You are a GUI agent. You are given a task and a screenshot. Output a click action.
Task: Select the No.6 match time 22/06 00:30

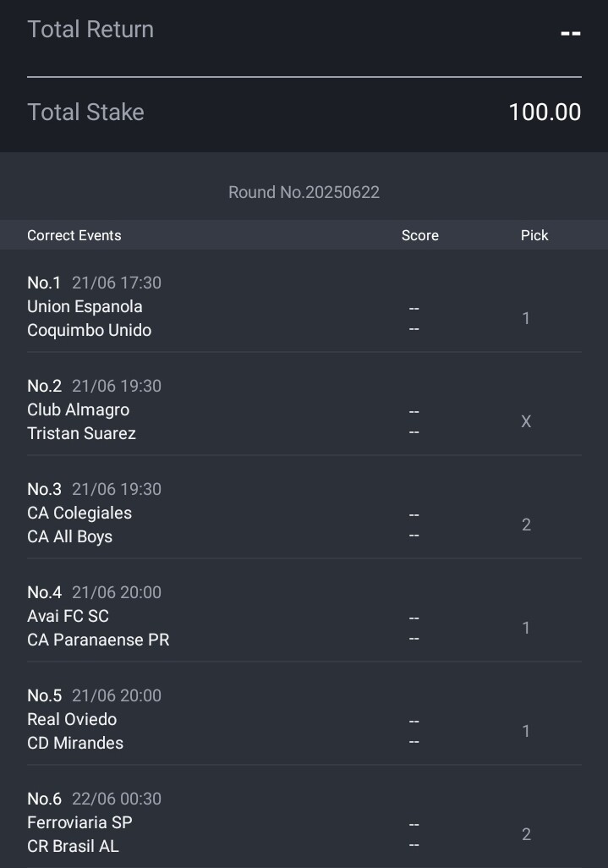coord(117,799)
